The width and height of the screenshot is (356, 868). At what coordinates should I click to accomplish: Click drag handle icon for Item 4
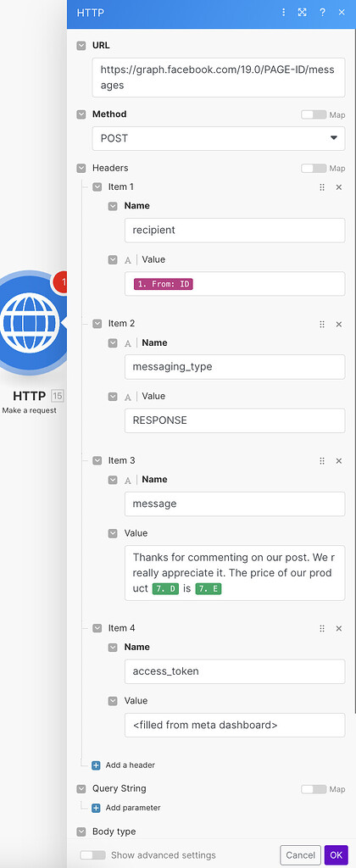(x=322, y=629)
